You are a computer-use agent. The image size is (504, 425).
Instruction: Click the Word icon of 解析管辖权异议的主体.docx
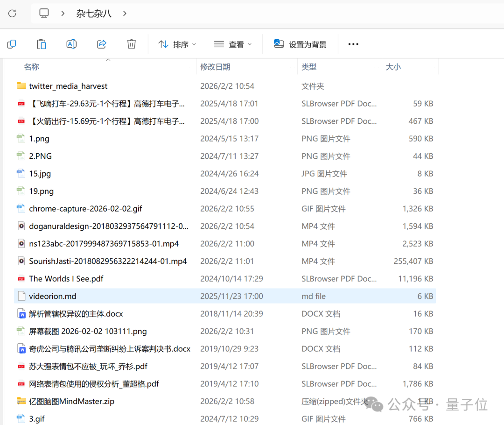tap(21, 314)
